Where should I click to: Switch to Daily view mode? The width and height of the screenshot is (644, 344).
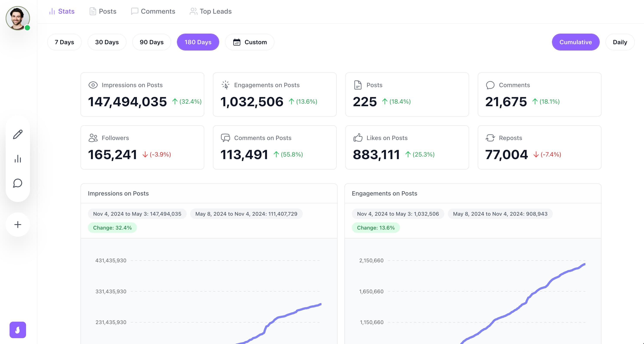click(x=619, y=42)
